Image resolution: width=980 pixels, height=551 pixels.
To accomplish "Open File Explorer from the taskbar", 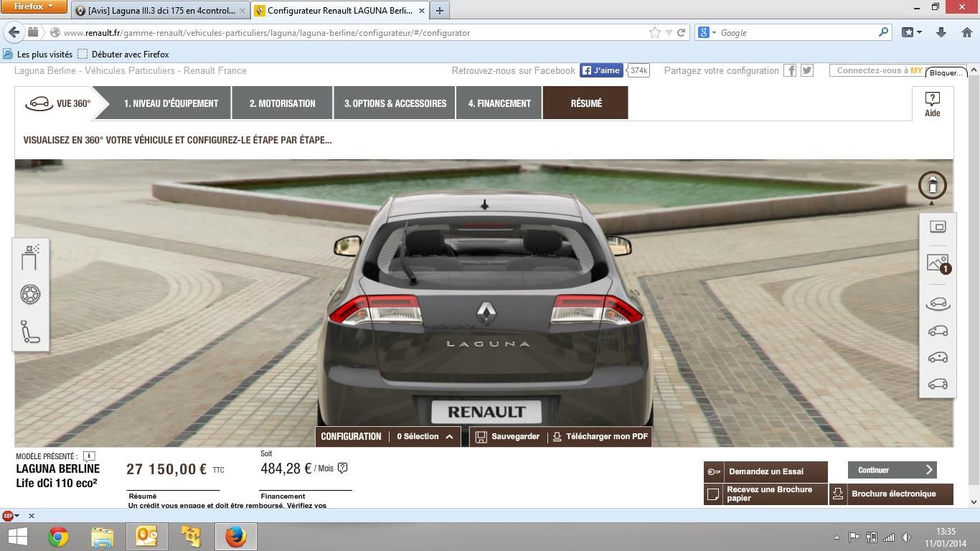I will [x=103, y=537].
